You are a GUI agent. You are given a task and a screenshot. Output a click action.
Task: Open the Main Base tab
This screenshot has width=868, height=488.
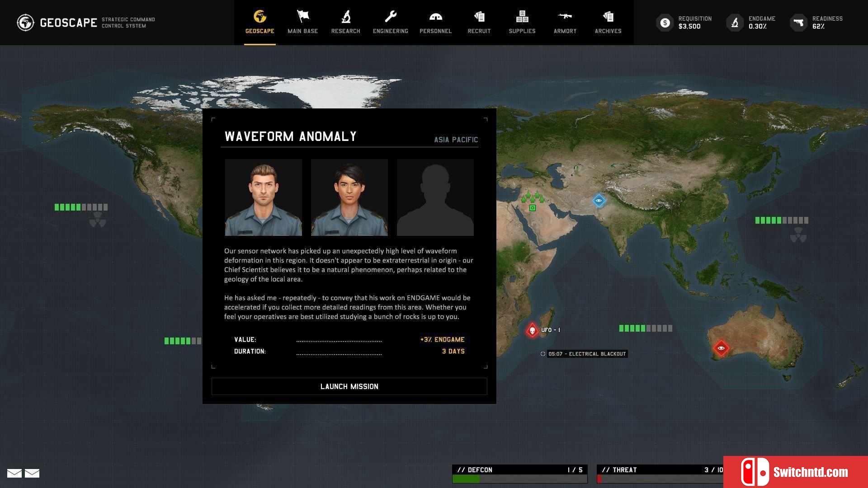pos(302,22)
